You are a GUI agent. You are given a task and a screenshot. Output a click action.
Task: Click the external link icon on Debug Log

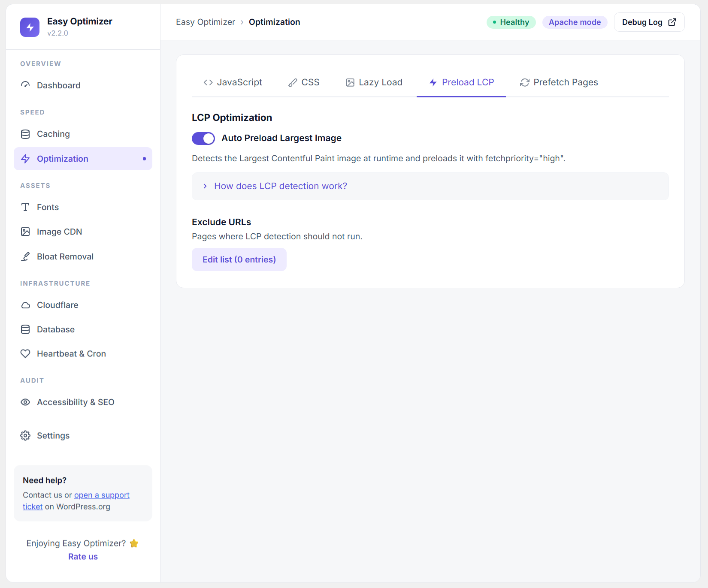click(672, 22)
